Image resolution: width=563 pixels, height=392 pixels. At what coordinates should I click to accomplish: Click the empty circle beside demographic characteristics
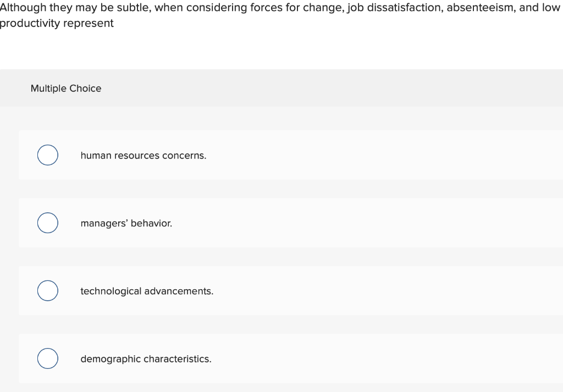[x=47, y=358]
